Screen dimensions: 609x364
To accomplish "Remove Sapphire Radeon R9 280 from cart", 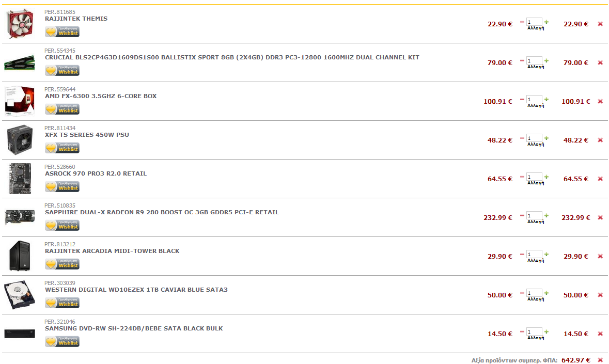I will [x=600, y=218].
